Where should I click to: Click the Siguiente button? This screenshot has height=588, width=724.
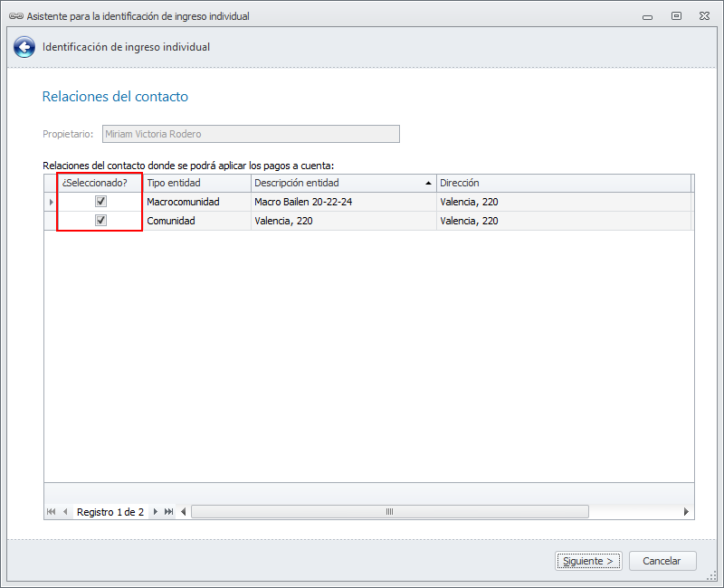[588, 561]
